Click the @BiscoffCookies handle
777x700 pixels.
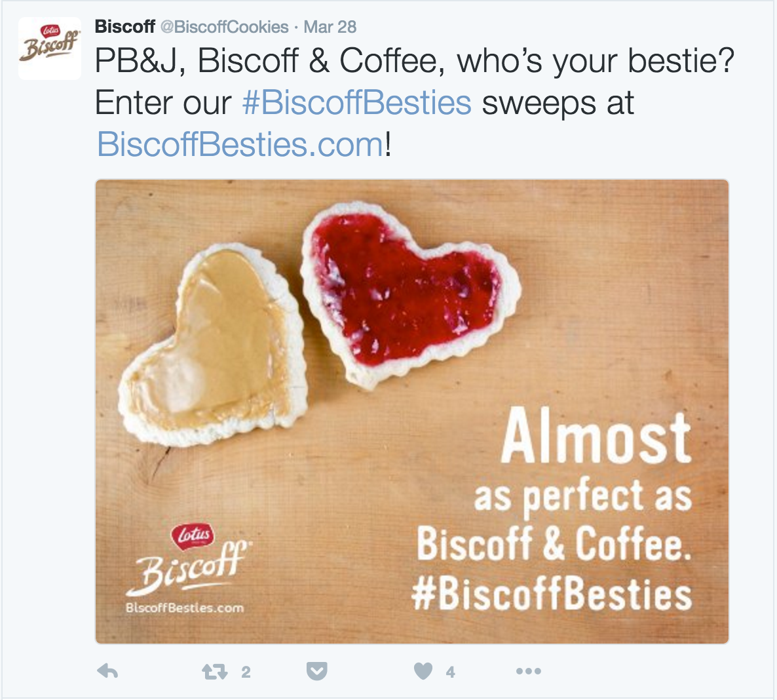pos(225,27)
